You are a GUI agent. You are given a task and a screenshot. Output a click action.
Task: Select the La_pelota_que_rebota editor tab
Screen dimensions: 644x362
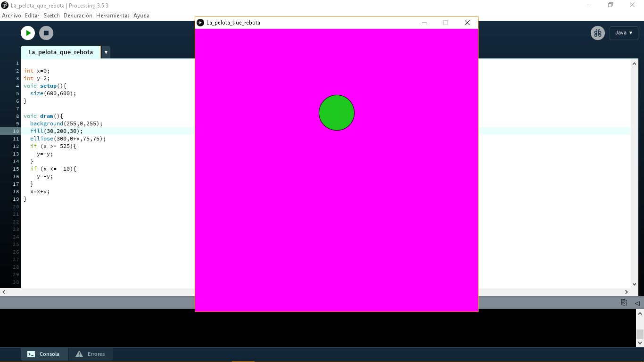(x=60, y=52)
